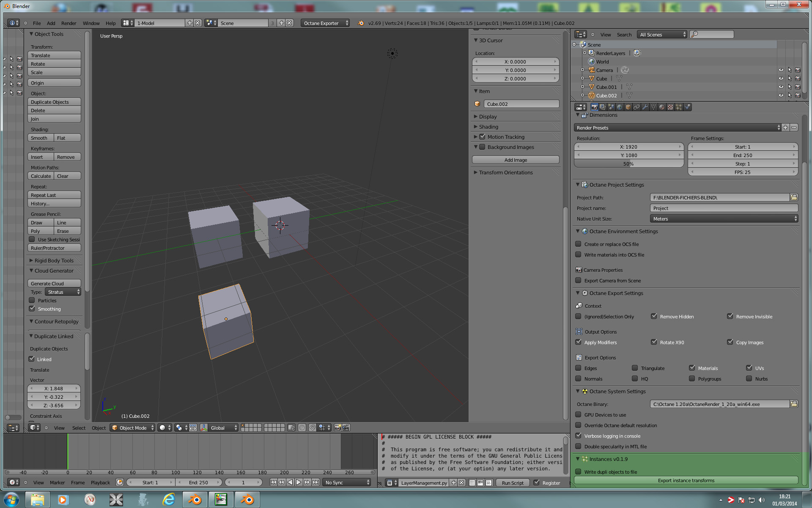Click the Generate Cloud button

pos(54,283)
